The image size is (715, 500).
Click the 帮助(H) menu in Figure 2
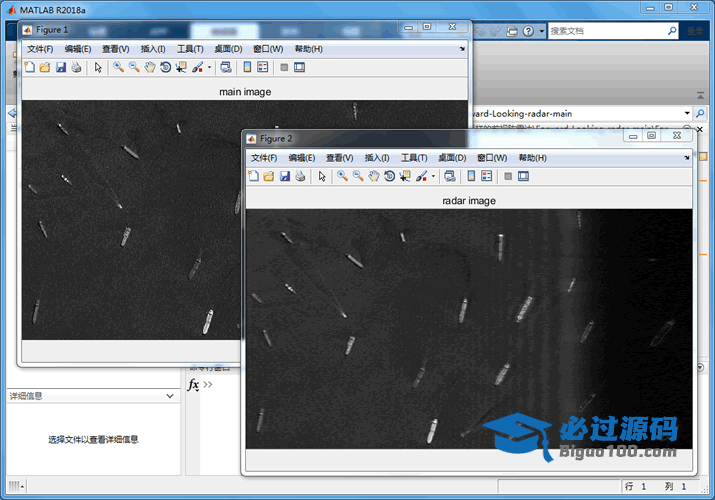533,158
